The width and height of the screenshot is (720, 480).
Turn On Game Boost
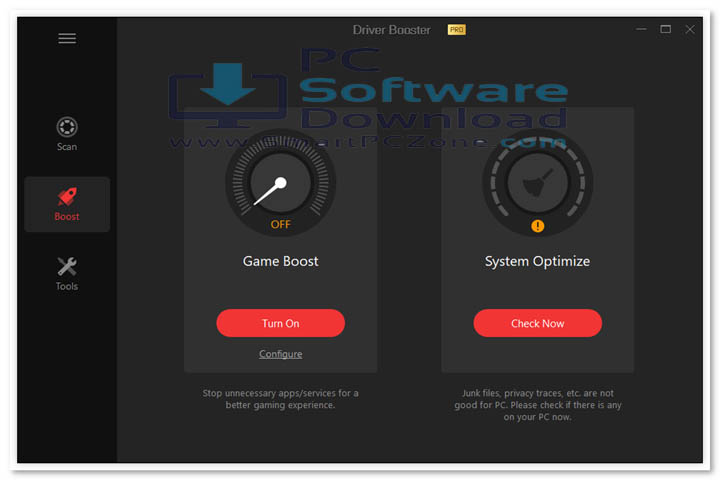pyautogui.click(x=281, y=323)
